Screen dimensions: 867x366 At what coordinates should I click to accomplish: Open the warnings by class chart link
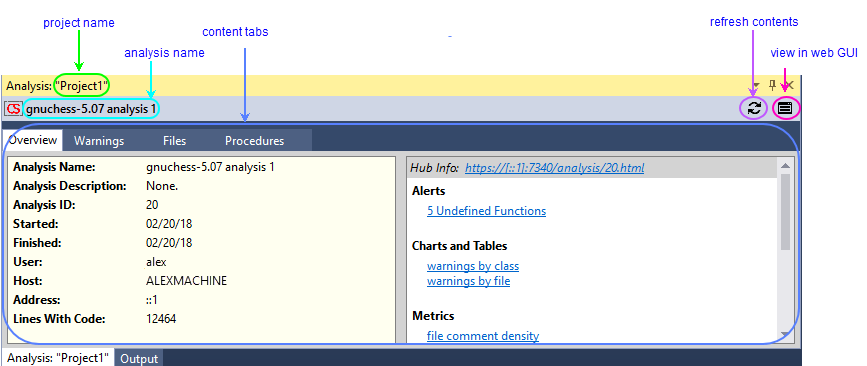pyautogui.click(x=473, y=266)
